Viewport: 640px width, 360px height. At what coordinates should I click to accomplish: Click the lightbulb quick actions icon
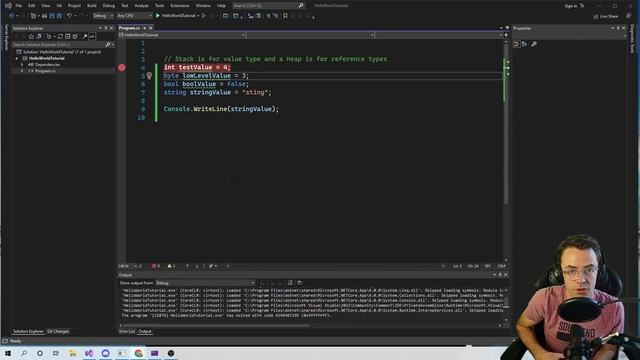149,76
